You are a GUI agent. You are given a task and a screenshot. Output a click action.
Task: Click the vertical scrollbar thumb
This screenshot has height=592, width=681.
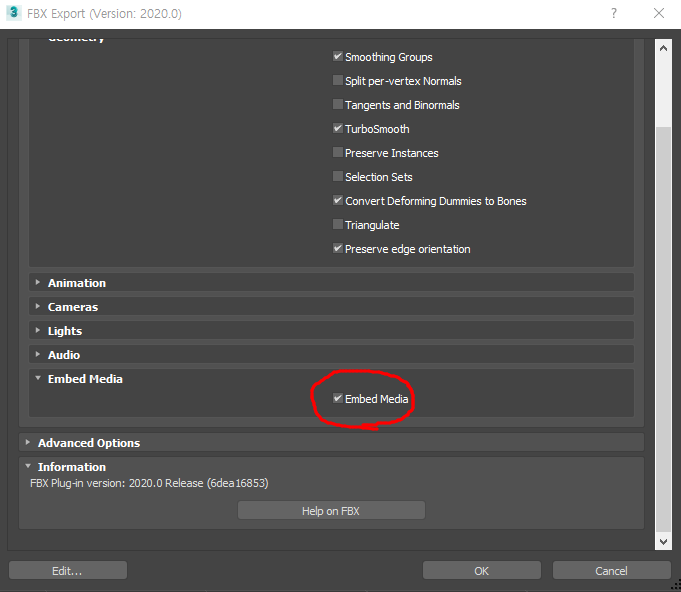coord(663,329)
